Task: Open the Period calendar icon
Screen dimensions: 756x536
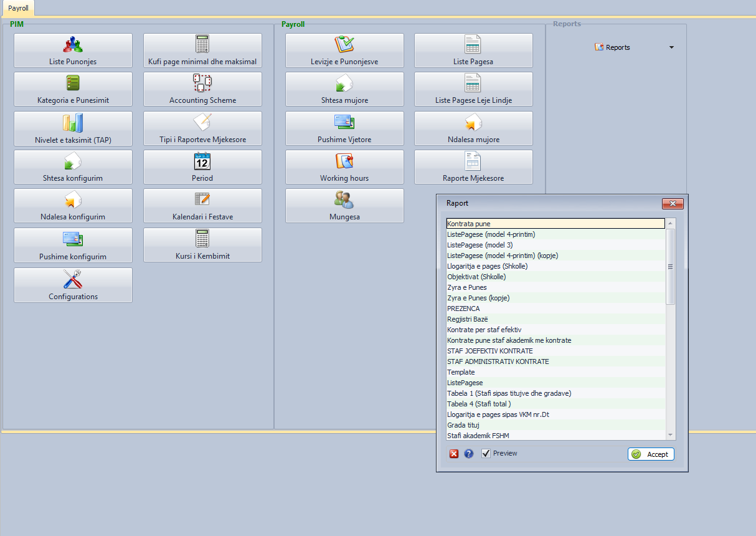Action: 202,161
